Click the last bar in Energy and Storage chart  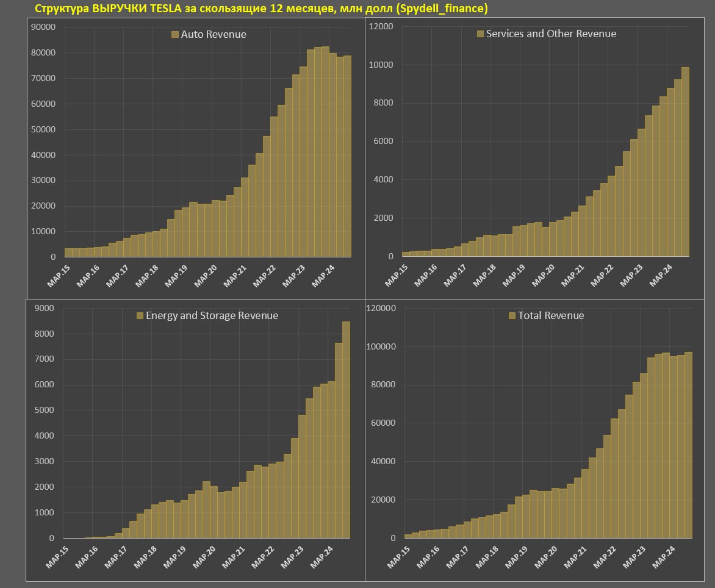[x=346, y=430]
